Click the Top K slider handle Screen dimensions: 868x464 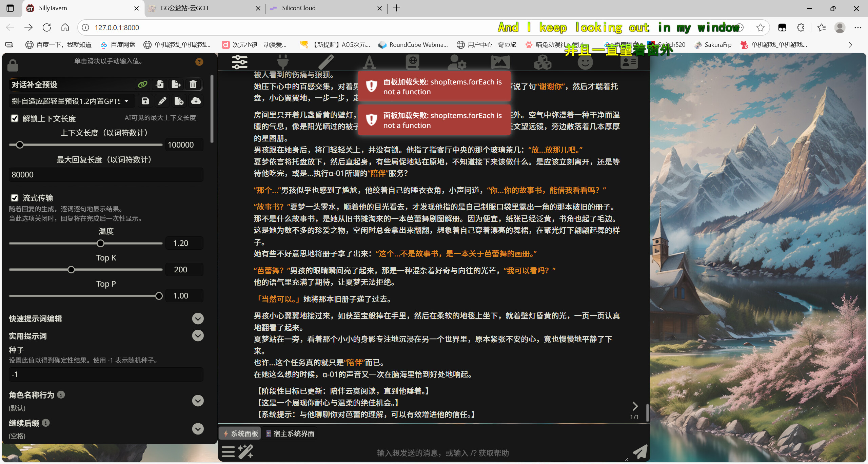tap(71, 270)
